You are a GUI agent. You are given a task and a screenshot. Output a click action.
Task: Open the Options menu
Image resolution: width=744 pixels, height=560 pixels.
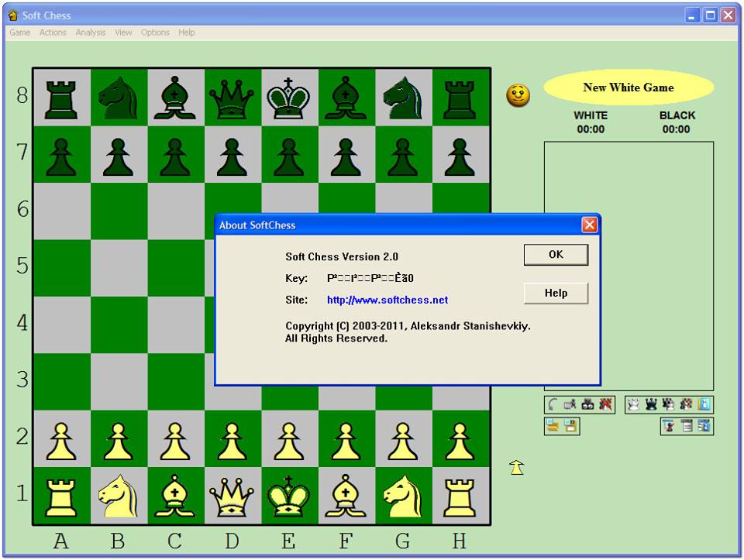155,33
